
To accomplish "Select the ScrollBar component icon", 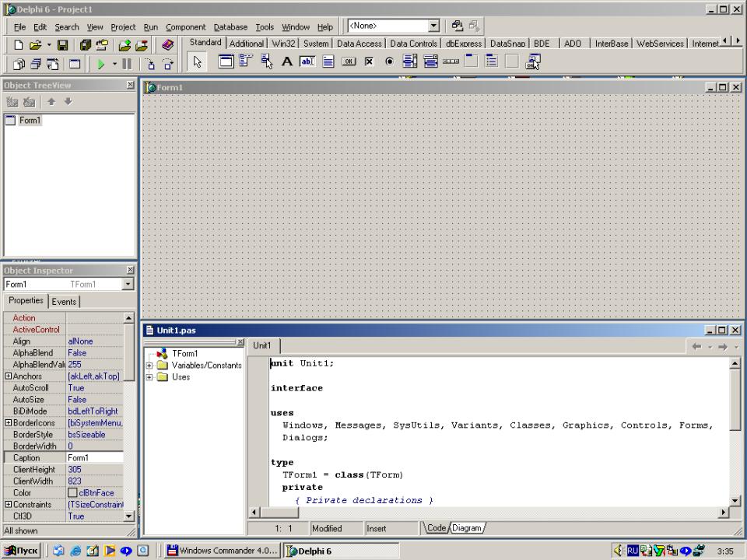I will tap(451, 61).
